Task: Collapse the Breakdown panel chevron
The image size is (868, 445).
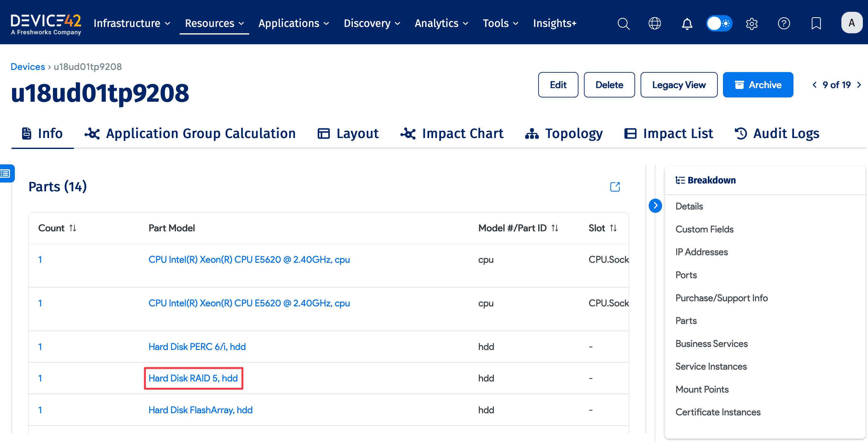Action: (655, 206)
